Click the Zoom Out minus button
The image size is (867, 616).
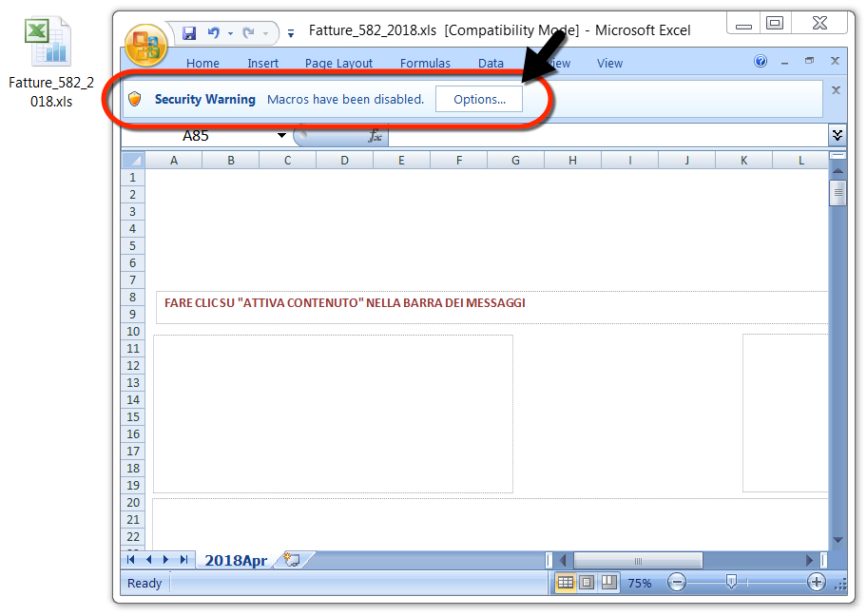pyautogui.click(x=676, y=583)
